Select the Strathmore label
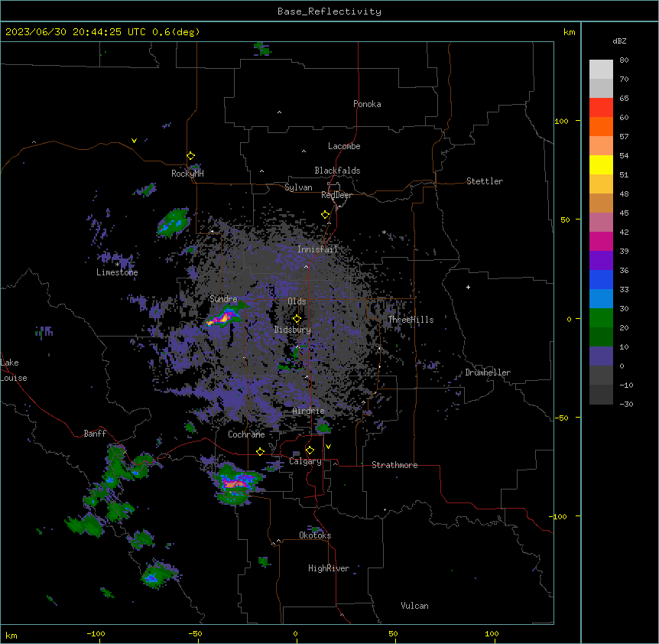The width and height of the screenshot is (659, 644). 394,465
